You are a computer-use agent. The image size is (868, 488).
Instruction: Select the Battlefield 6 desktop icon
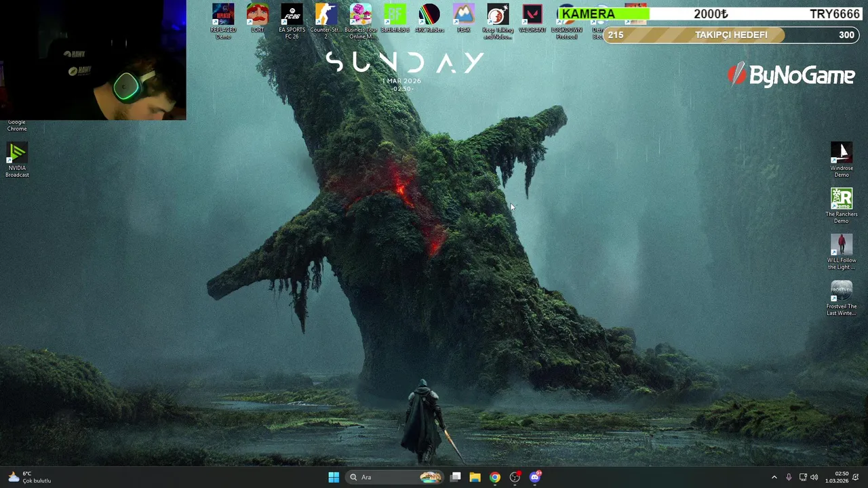point(395,18)
